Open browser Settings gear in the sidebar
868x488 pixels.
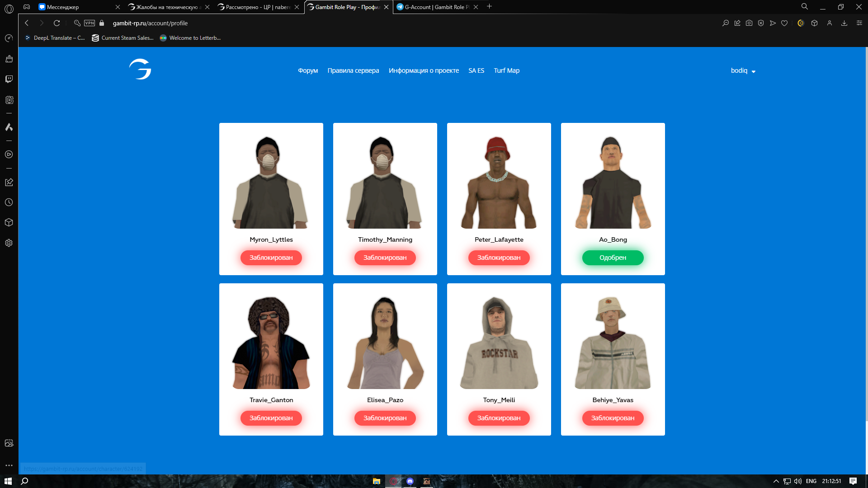(9, 243)
